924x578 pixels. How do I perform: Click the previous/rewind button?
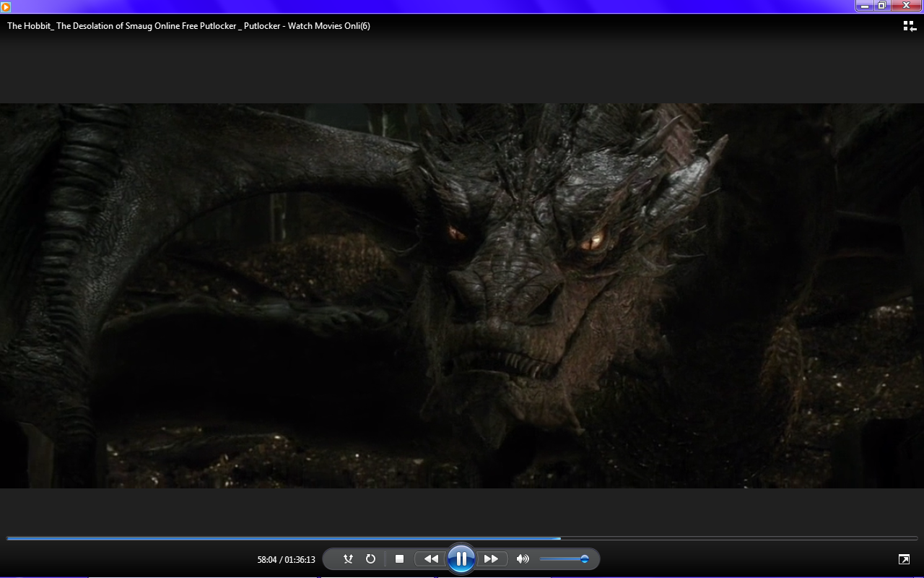point(431,559)
